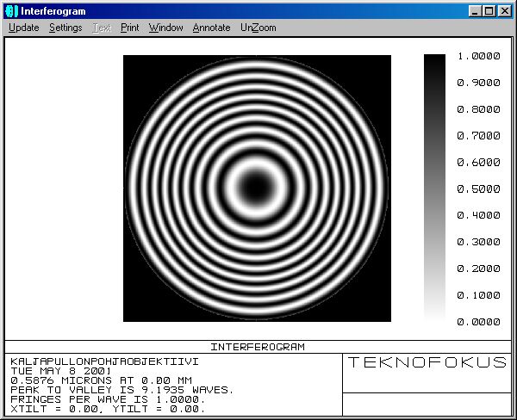Click the window title bar text

[x=52, y=11]
